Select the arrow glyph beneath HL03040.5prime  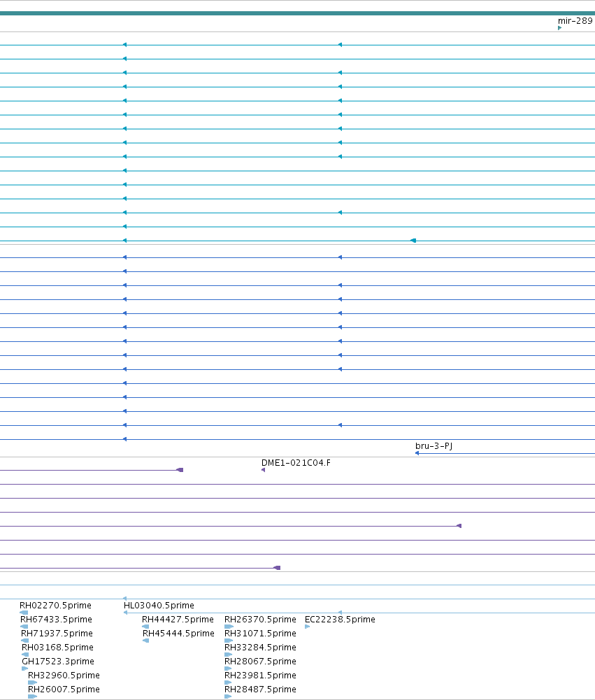pyautogui.click(x=126, y=613)
